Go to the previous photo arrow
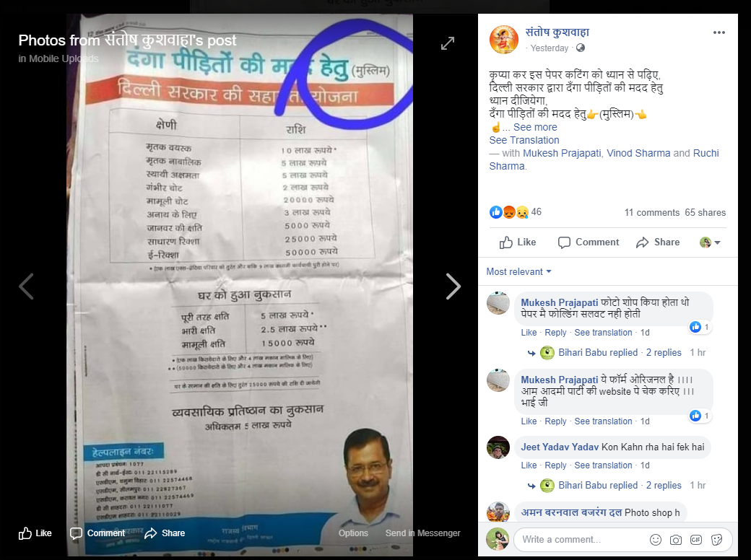This screenshot has height=560, width=751. pyautogui.click(x=26, y=286)
